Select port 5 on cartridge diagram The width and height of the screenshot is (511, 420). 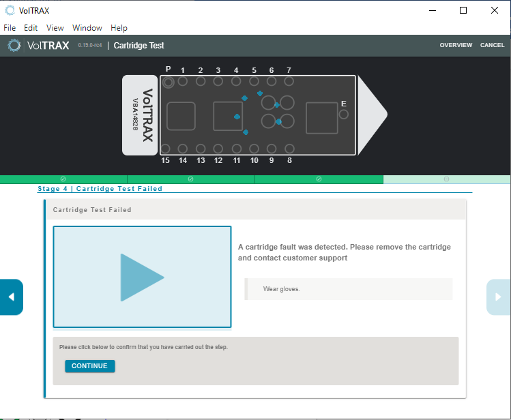pyautogui.click(x=254, y=81)
